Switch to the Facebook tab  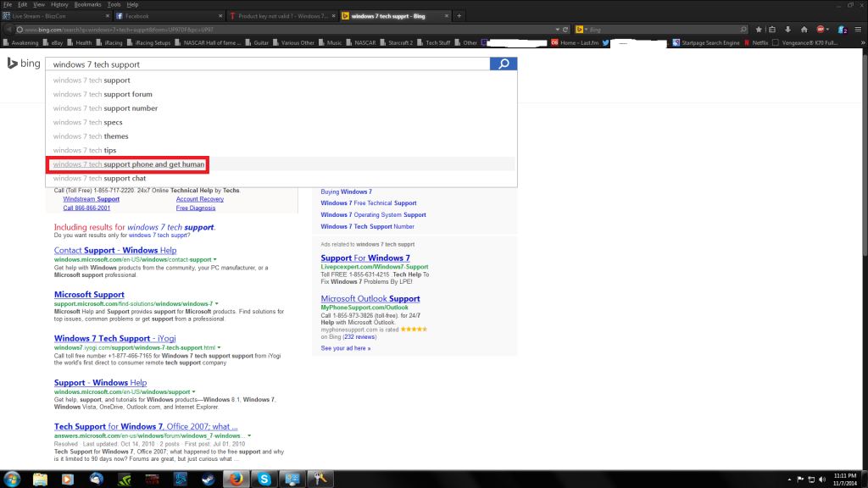(x=169, y=16)
